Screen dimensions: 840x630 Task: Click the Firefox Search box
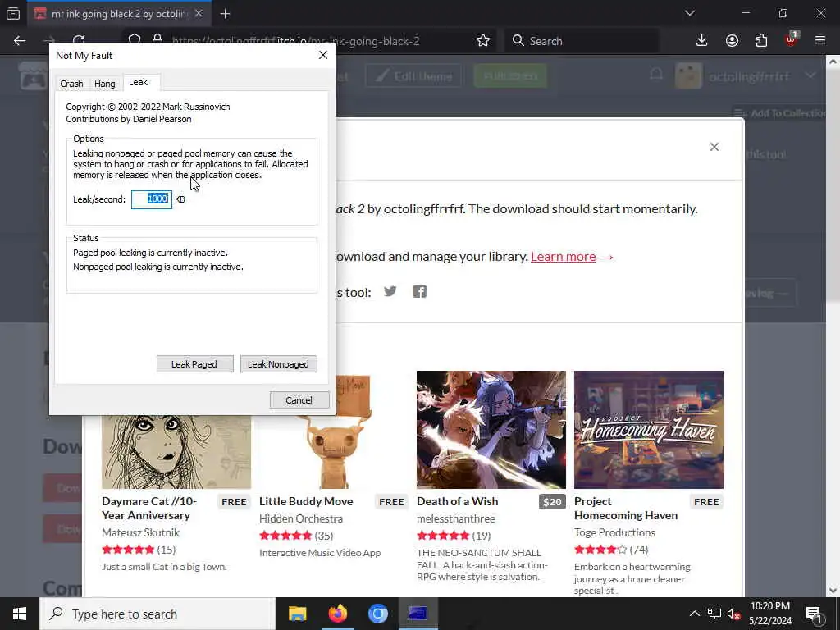582,41
